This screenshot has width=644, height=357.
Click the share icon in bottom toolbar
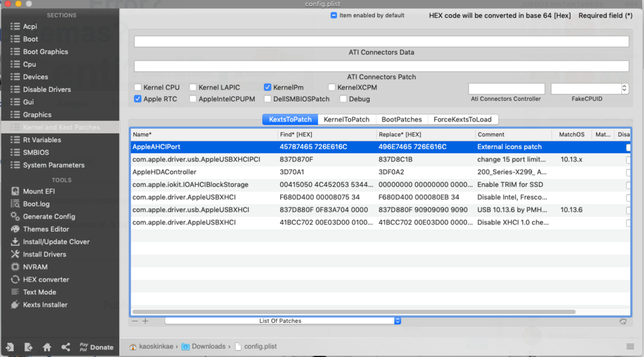pos(66,347)
